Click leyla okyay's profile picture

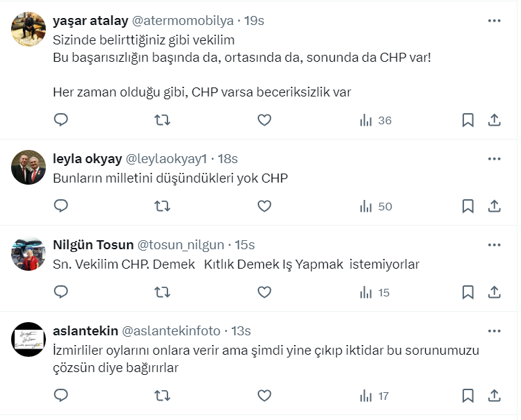28,167
